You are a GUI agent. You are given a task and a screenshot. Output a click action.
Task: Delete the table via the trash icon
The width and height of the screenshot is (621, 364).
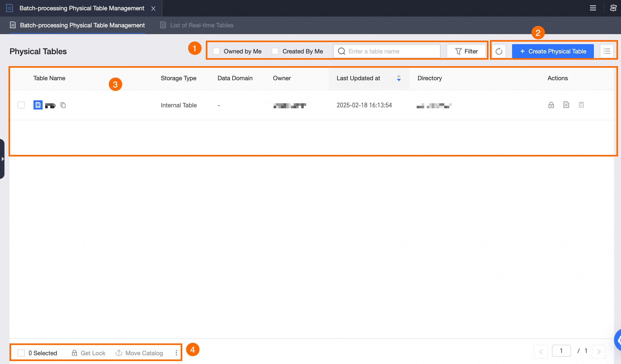pos(582,105)
